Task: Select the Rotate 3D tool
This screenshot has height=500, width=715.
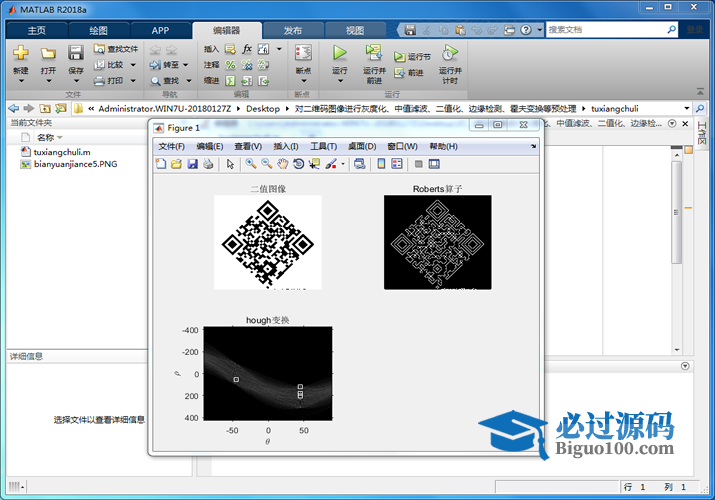Action: click(x=299, y=164)
